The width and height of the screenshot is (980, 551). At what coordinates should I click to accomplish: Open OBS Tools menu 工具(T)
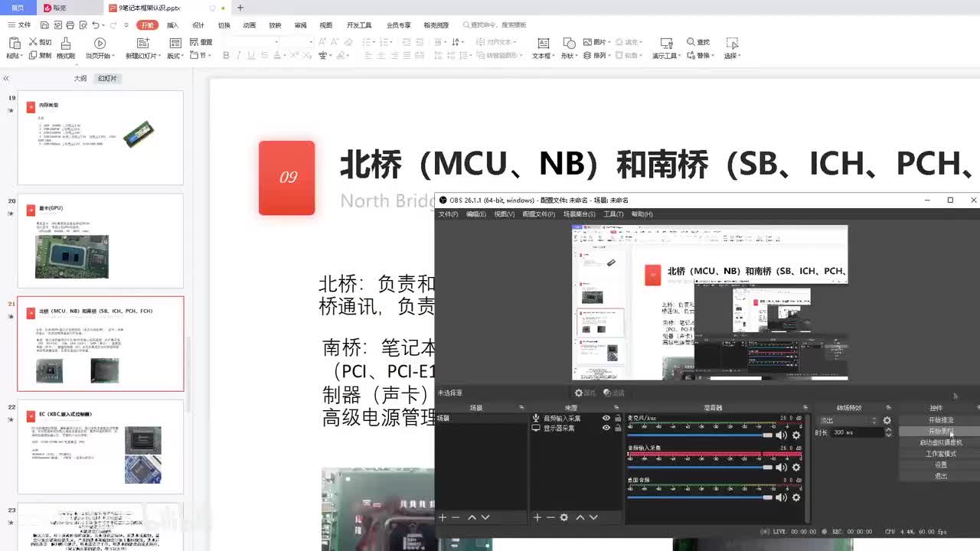pos(613,214)
